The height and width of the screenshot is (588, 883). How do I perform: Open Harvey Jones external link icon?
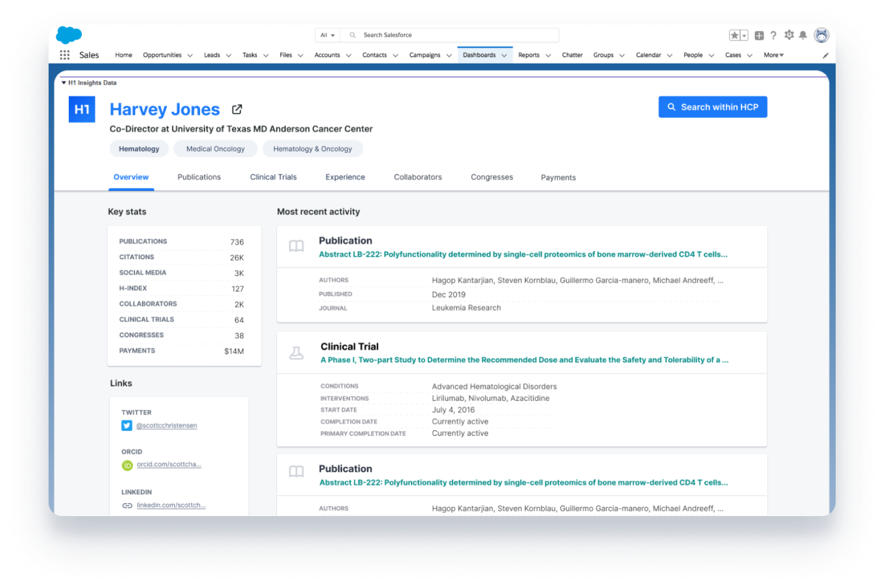click(x=237, y=109)
